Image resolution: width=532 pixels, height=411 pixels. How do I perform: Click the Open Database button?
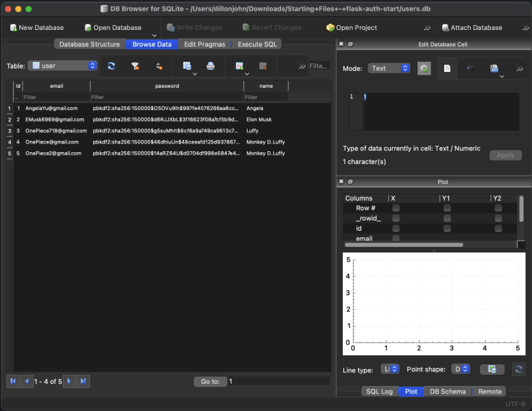click(x=113, y=28)
